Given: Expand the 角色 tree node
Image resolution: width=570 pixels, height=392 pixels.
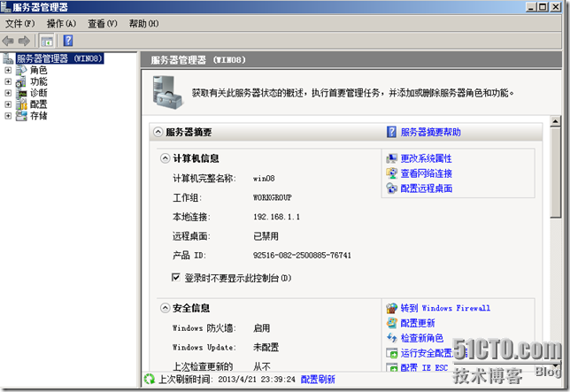Looking at the screenshot, I should 8,70.
